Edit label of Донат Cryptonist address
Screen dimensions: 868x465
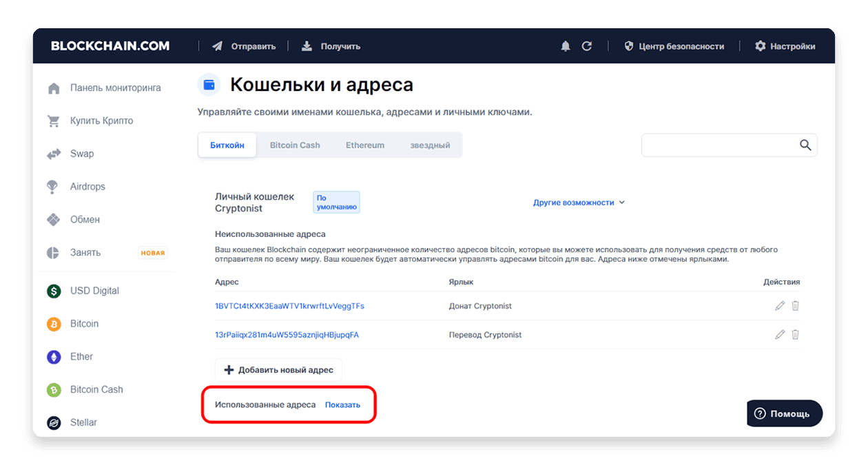(x=780, y=306)
